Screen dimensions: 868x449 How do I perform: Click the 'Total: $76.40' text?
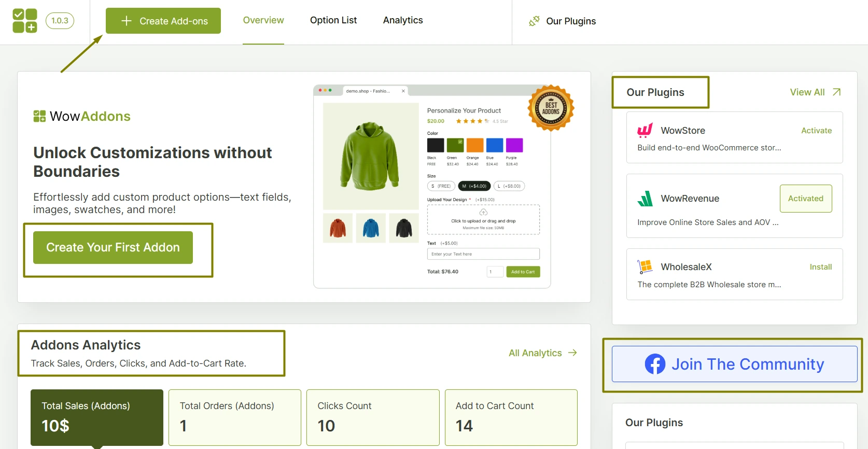443,272
